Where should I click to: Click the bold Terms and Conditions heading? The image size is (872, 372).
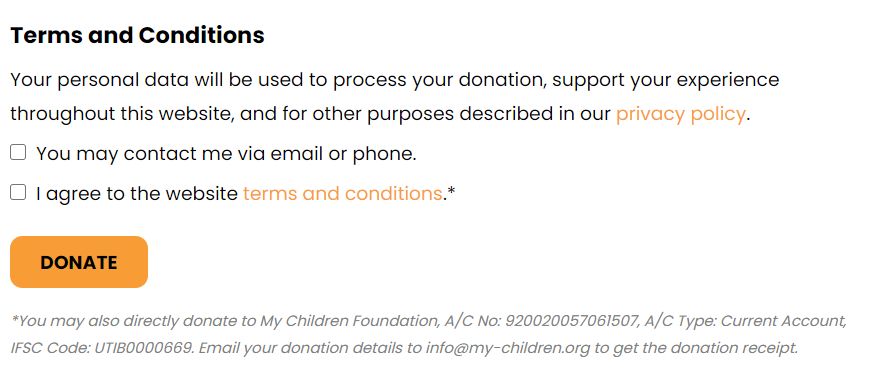137,35
